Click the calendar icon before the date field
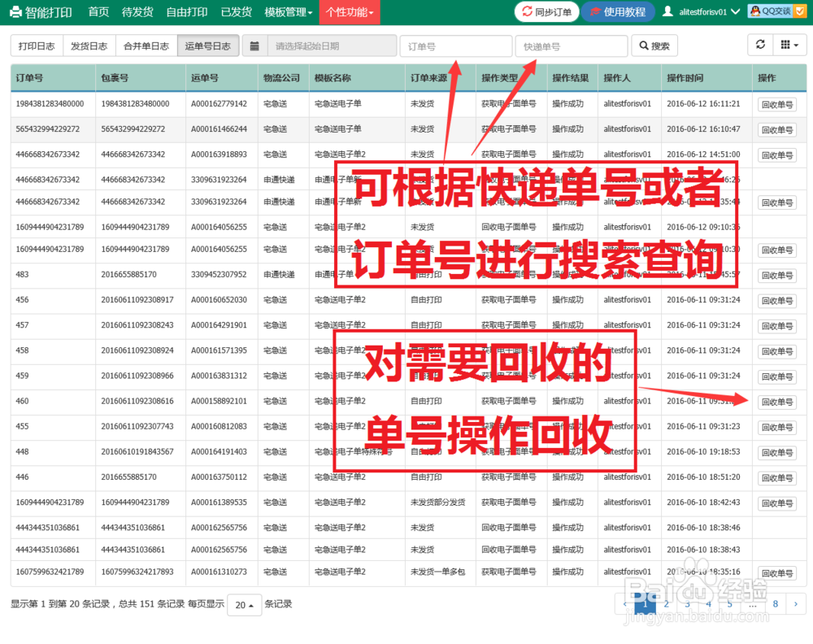This screenshot has height=644, width=813. [x=255, y=46]
